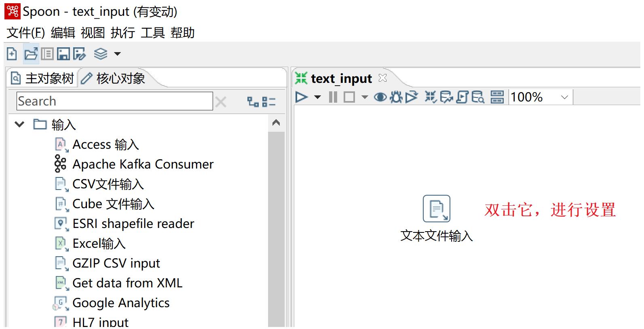Click the verify transformation icon
The width and height of the screenshot is (644, 329).
(x=431, y=97)
